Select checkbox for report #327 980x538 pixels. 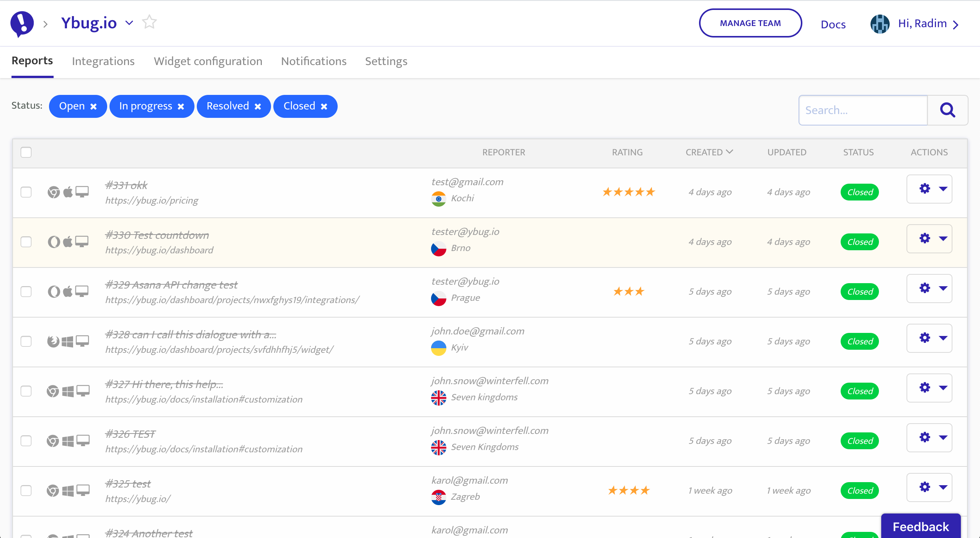[x=26, y=391]
